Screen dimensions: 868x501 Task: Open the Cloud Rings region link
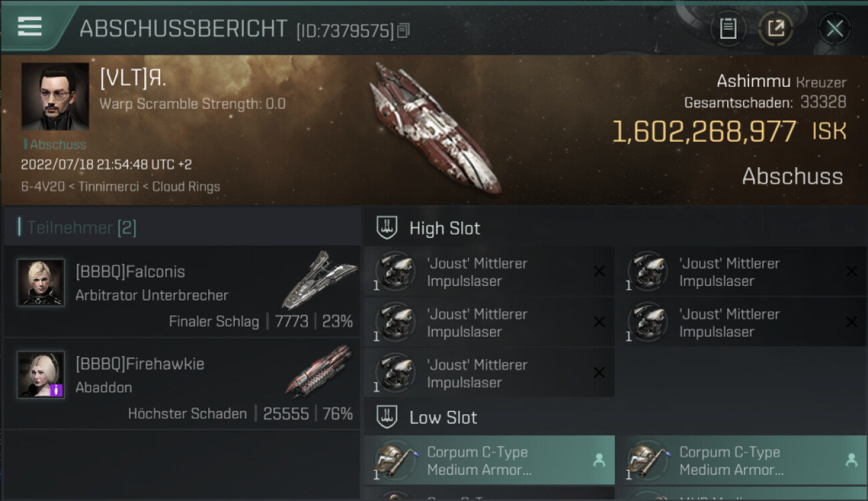click(186, 186)
